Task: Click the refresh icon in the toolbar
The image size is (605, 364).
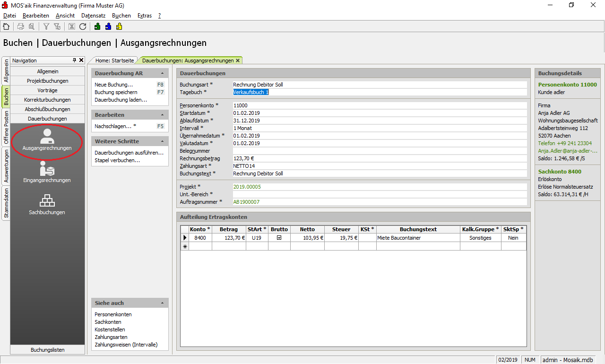Action: 83,27
